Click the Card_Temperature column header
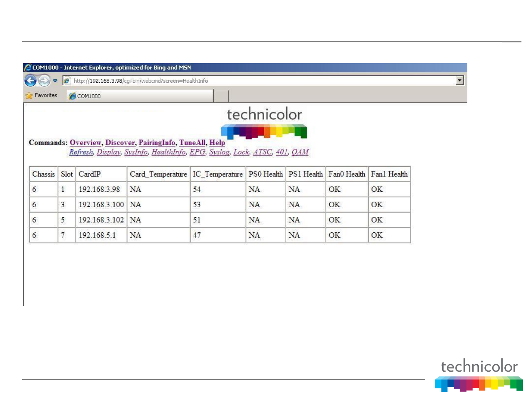The width and height of the screenshot is (532, 399). (158, 174)
